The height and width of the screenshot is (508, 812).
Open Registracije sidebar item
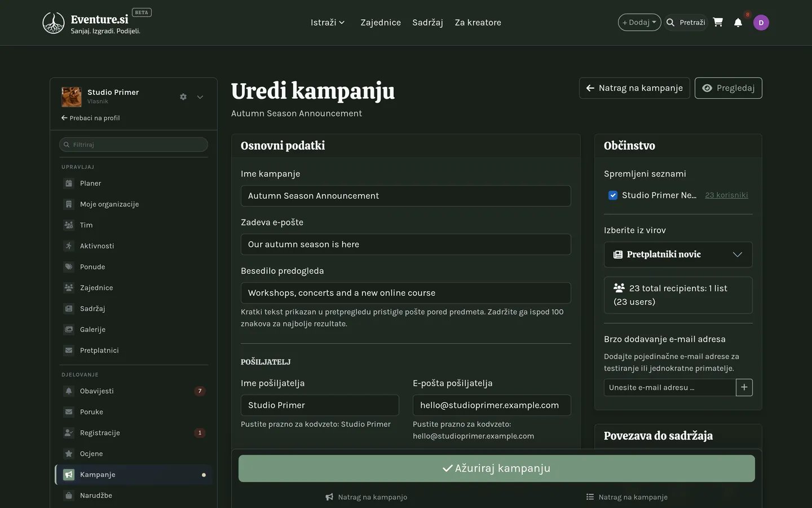pos(133,433)
